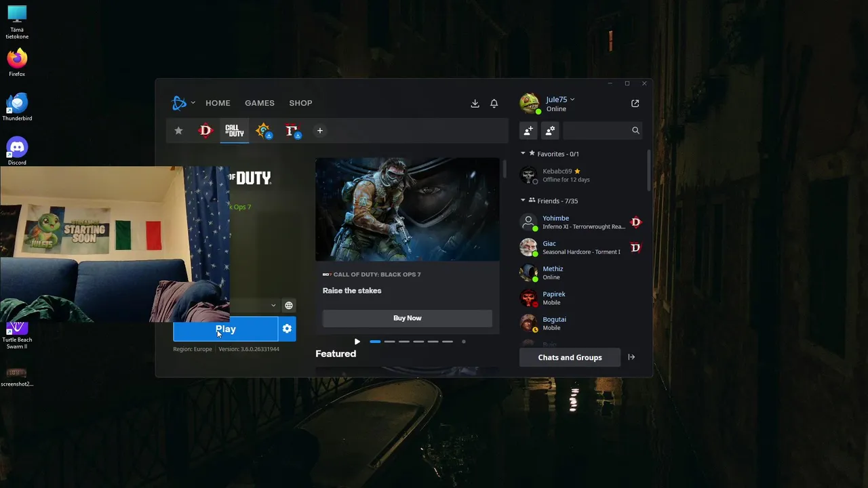Pop out the friends list window
The image size is (868, 488).
pyautogui.click(x=635, y=104)
